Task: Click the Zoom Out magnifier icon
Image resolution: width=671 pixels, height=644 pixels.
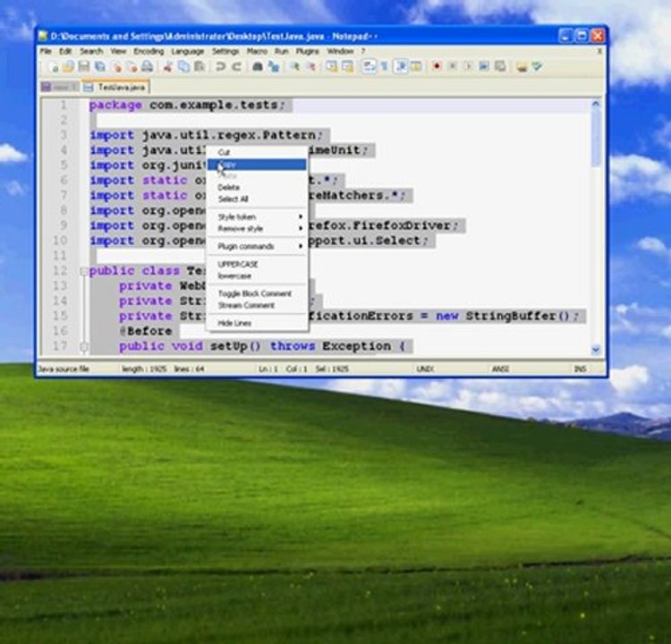Action: point(310,67)
